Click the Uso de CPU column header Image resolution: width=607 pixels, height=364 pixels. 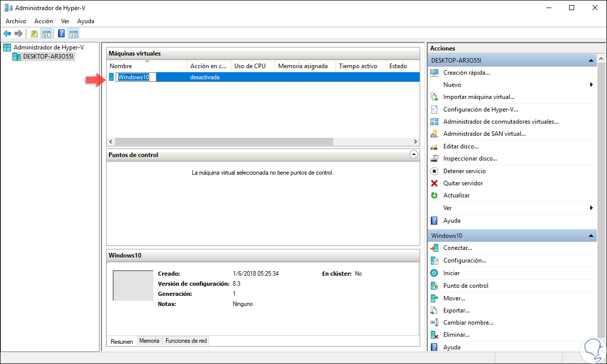pos(252,66)
